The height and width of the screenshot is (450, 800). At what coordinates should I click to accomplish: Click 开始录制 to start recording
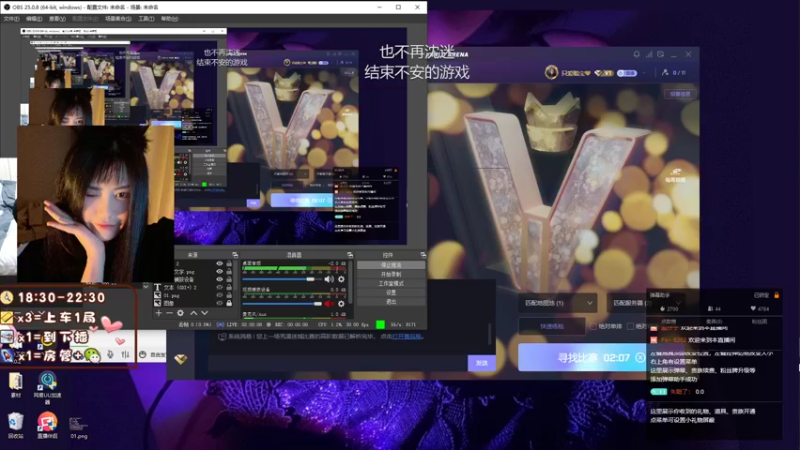(391, 274)
